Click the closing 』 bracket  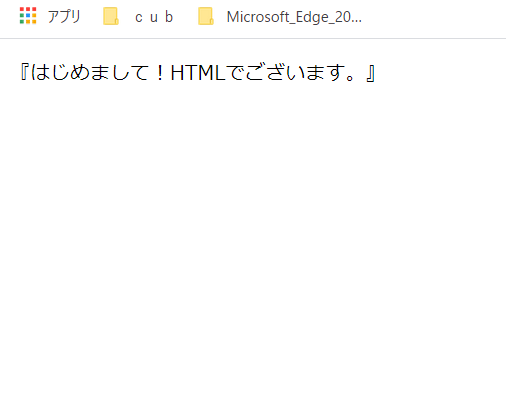370,73
